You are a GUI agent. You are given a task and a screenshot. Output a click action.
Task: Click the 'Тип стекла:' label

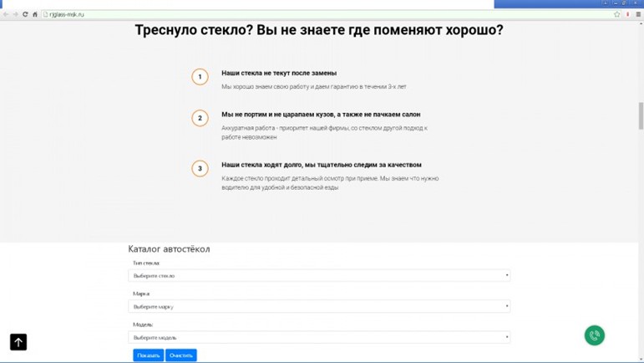pyautogui.click(x=146, y=263)
